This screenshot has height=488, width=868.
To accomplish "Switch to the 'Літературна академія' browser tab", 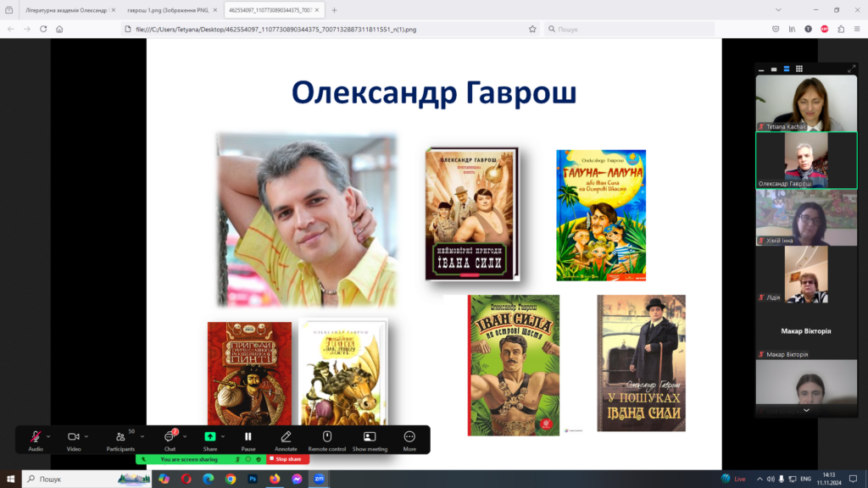I will (x=68, y=10).
